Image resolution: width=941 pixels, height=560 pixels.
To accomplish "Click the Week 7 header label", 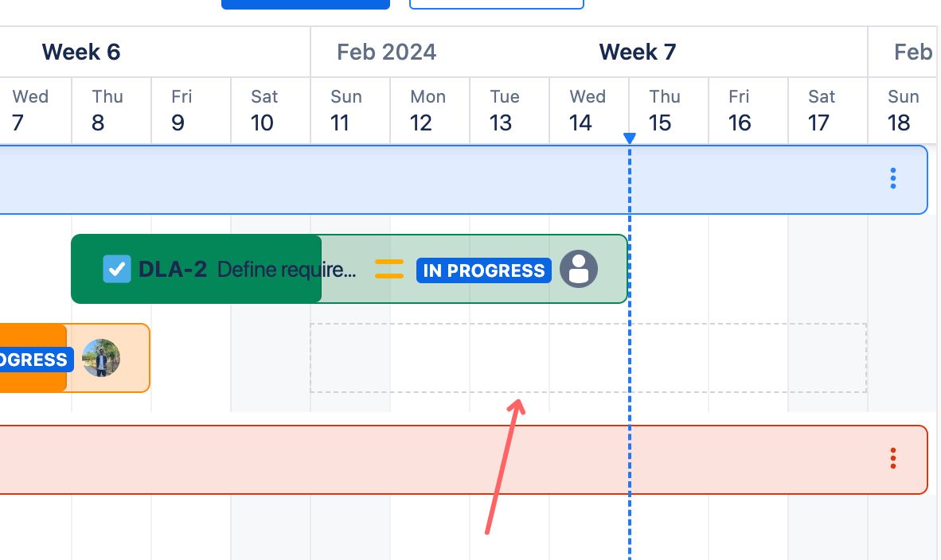I will pyautogui.click(x=637, y=52).
